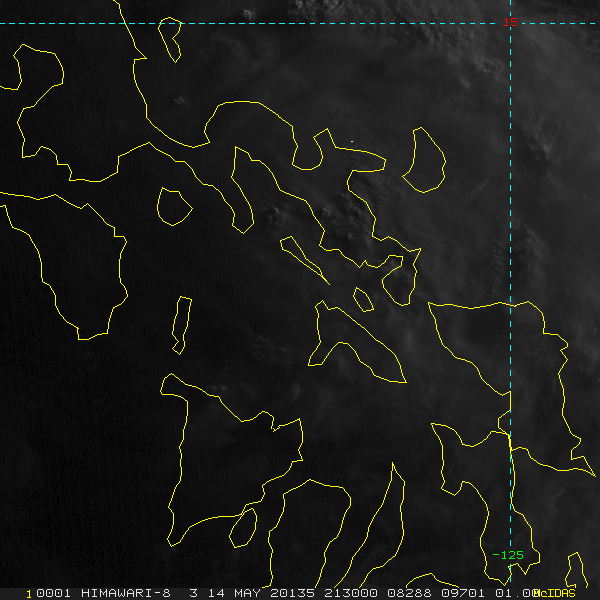Click the McIDAS label in status line
This screenshot has width=600, height=600.
[557, 593]
